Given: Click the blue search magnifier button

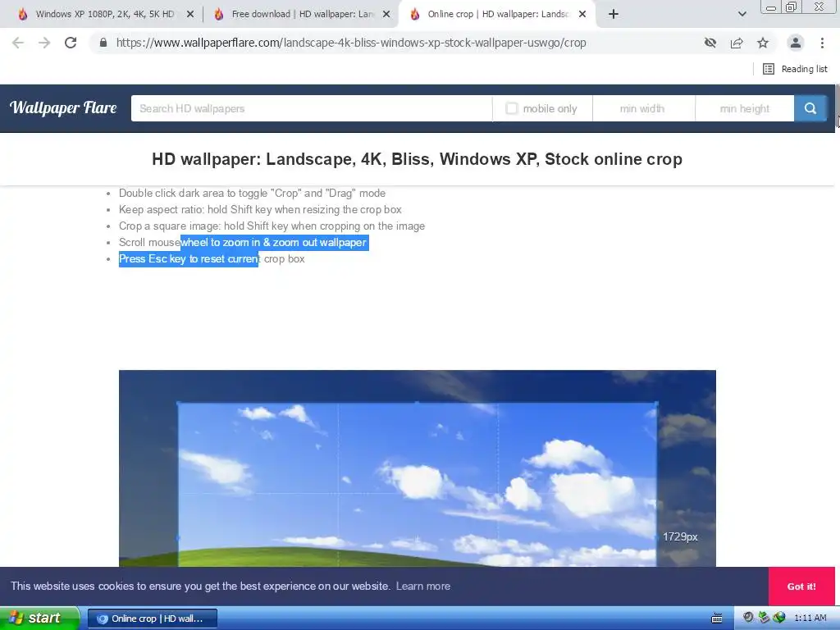Looking at the screenshot, I should [x=810, y=109].
